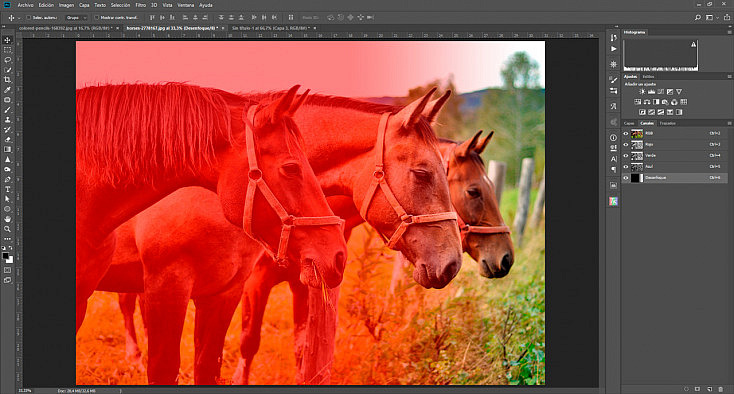
Task: Open the Character panel icon
Action: [614, 159]
